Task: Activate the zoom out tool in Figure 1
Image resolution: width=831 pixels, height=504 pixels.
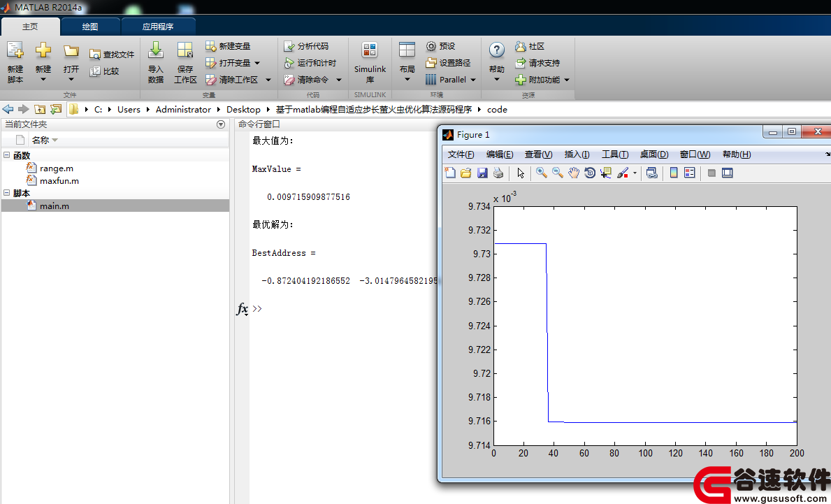Action: pyautogui.click(x=558, y=173)
